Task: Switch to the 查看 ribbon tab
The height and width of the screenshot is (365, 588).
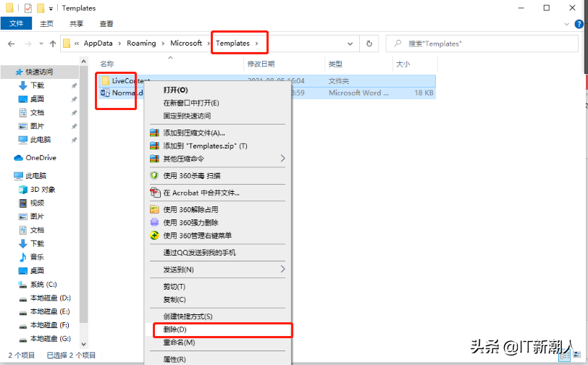Action: [106, 24]
